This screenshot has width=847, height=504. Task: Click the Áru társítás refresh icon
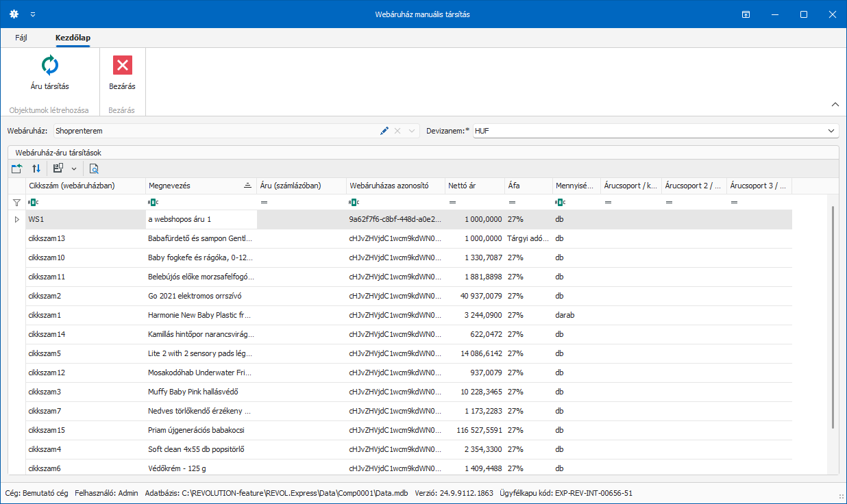tap(50, 66)
